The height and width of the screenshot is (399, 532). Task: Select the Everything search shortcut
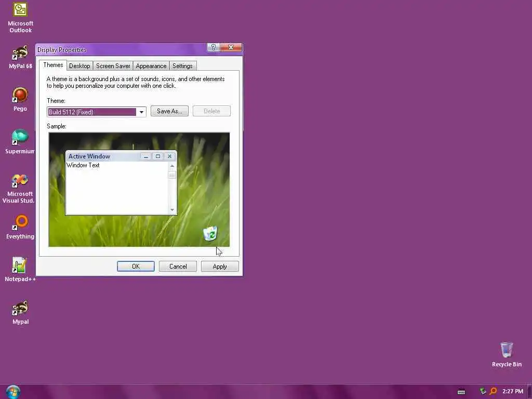[20, 227]
